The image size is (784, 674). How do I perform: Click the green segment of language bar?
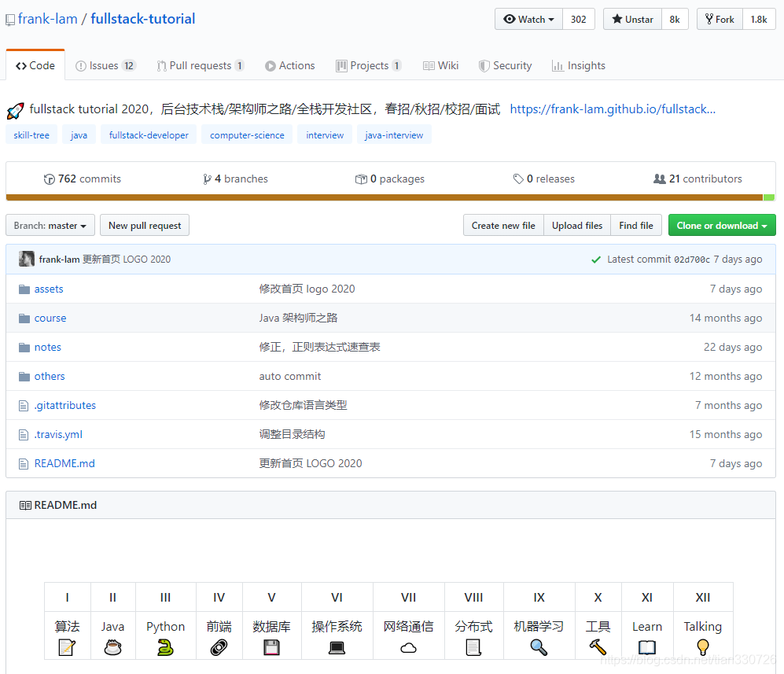click(769, 197)
